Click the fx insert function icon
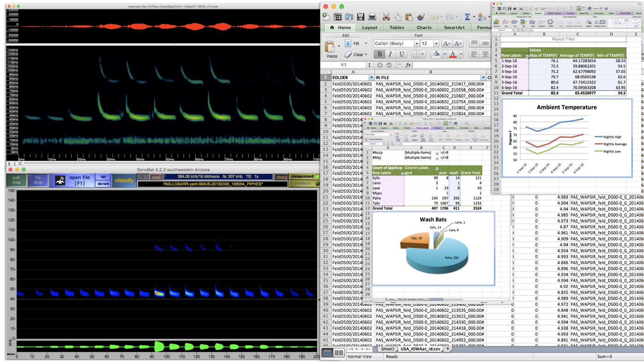Screen dimensions: 644x362 [x=408, y=65]
